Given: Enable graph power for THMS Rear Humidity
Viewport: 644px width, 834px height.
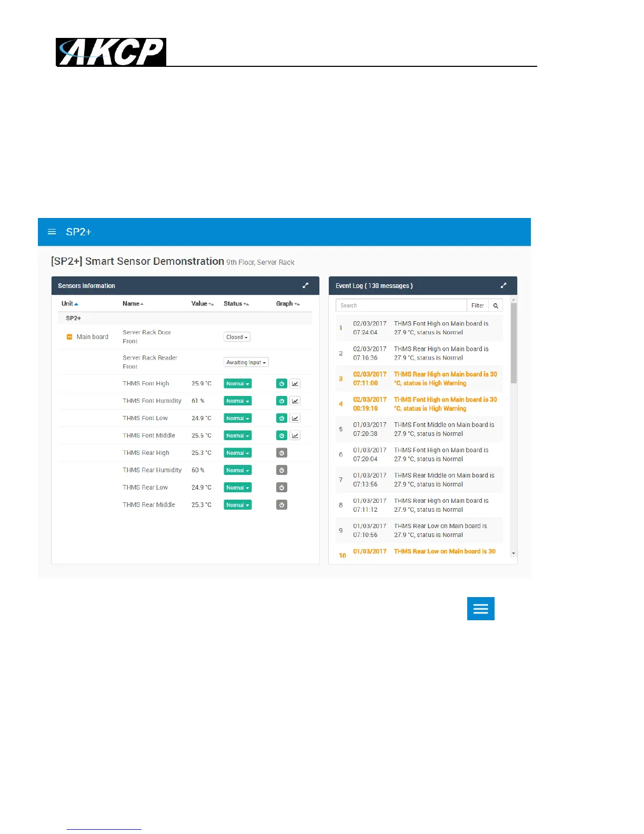Looking at the screenshot, I should [x=281, y=470].
